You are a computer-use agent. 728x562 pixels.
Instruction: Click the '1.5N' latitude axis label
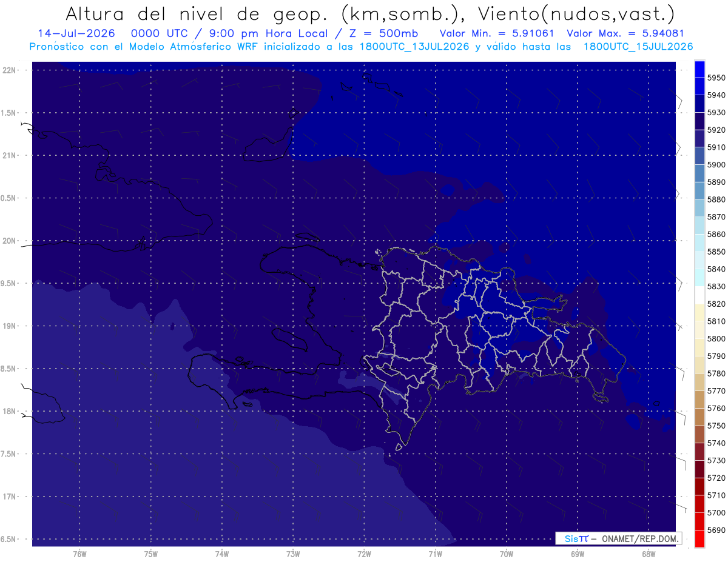(x=9, y=113)
